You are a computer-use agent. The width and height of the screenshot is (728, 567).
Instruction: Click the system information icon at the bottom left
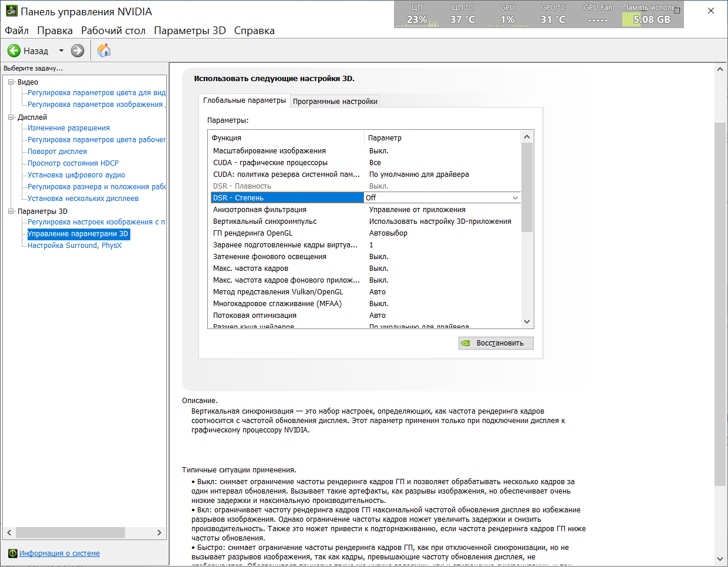tap(13, 553)
